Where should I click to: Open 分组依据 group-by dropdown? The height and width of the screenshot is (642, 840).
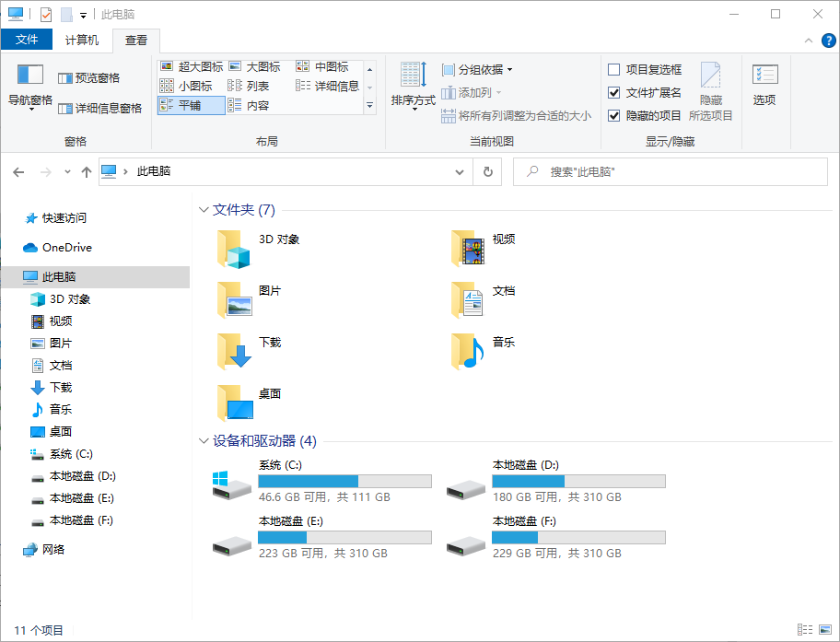[x=477, y=70]
